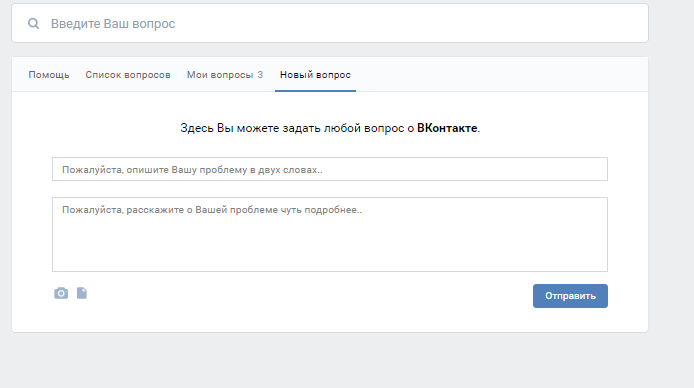694x388 pixels.
Task: Open the Мои вопросы tab
Action: tap(225, 75)
